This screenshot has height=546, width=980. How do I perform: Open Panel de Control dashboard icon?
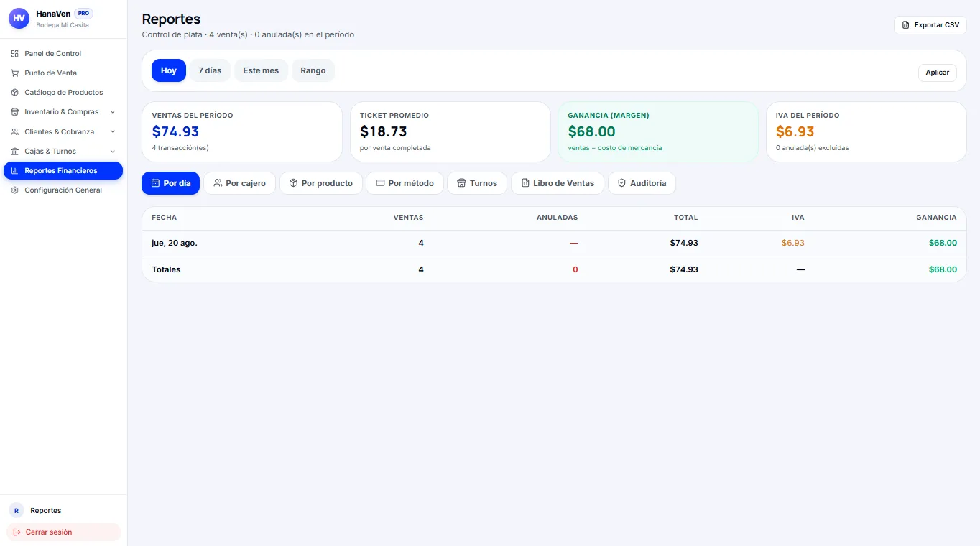click(15, 54)
